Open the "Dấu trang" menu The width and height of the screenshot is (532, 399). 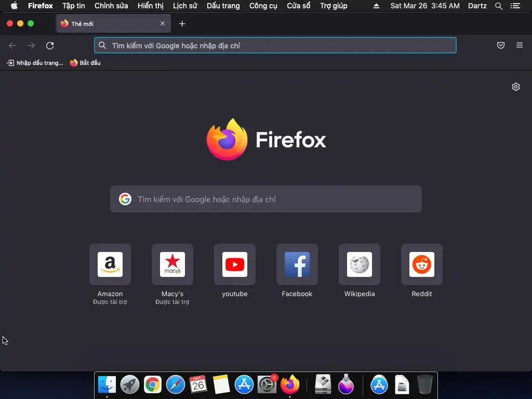[223, 6]
